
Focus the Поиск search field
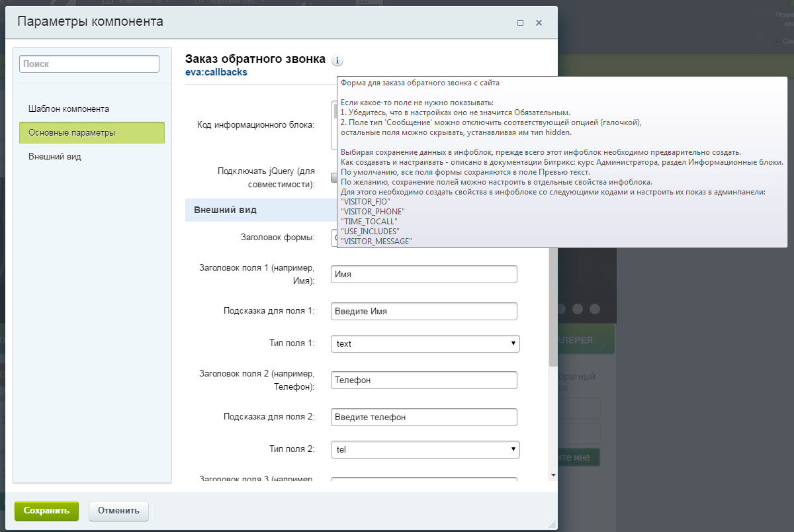(x=89, y=64)
